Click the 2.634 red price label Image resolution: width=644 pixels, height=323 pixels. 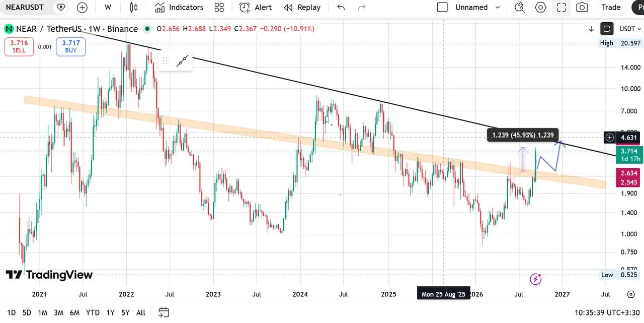click(629, 174)
